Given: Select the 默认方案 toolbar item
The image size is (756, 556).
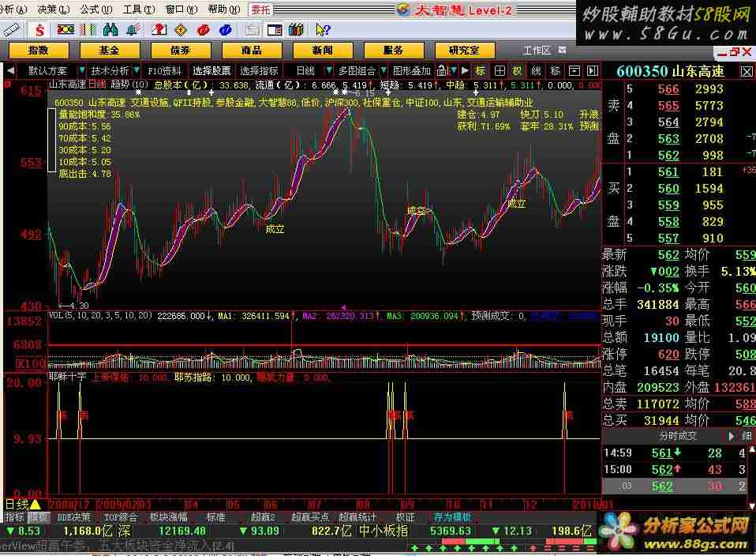Looking at the screenshot, I should click(x=47, y=71).
